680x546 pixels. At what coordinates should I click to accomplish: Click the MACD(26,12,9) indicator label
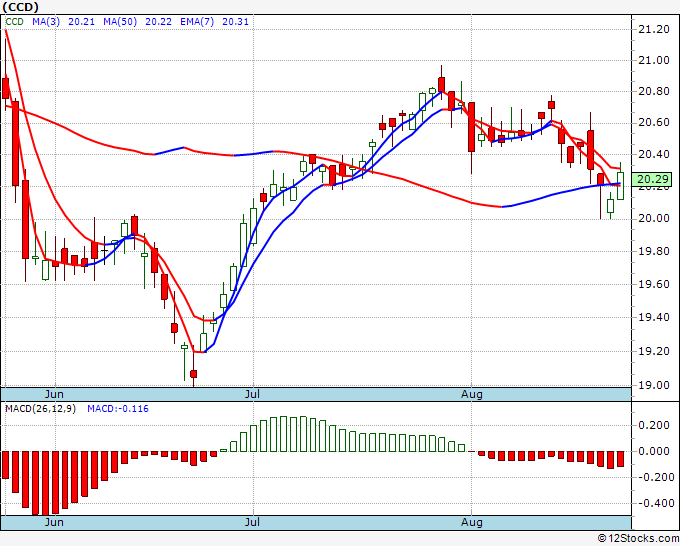40,409
